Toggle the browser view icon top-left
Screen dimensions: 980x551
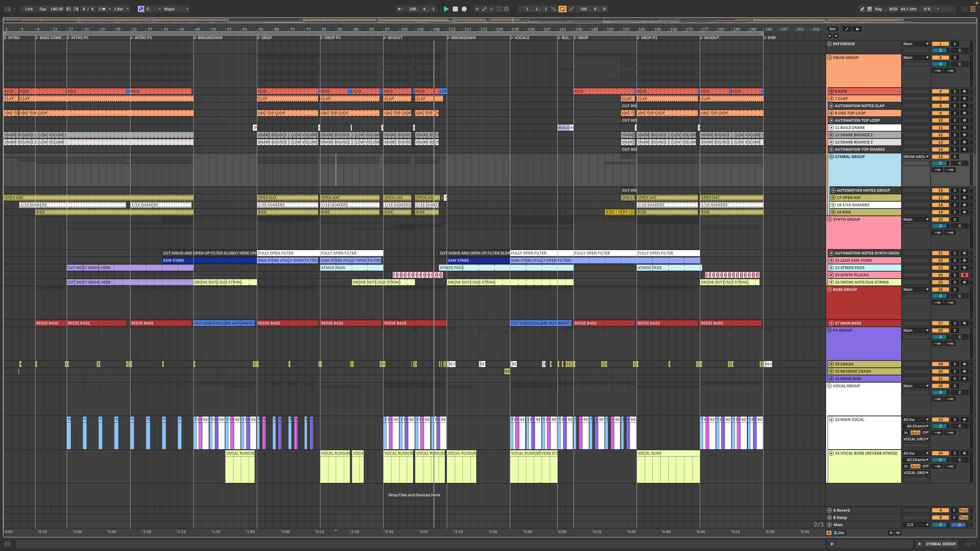8,9
